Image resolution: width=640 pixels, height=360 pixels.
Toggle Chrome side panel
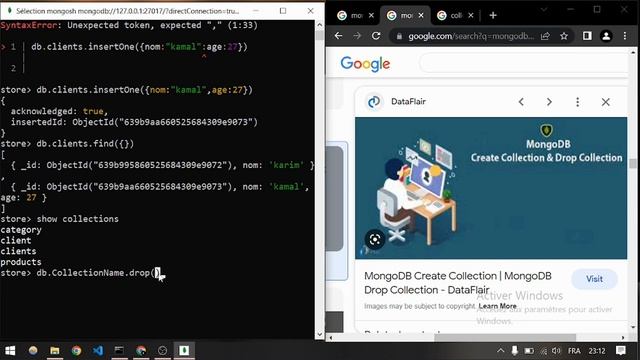[x=587, y=36]
